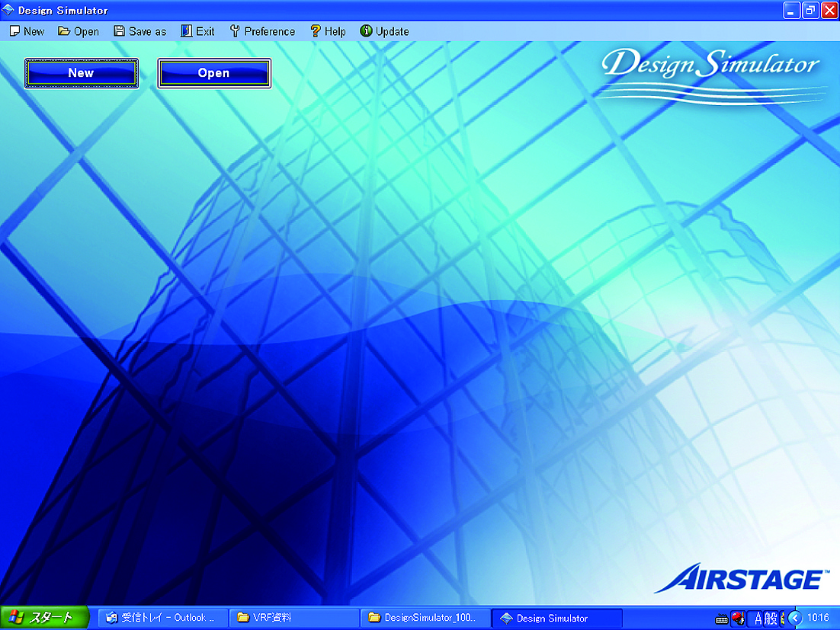Open DesignSimulator_100 folder from the taskbar
The image size is (840, 630).
(x=425, y=618)
